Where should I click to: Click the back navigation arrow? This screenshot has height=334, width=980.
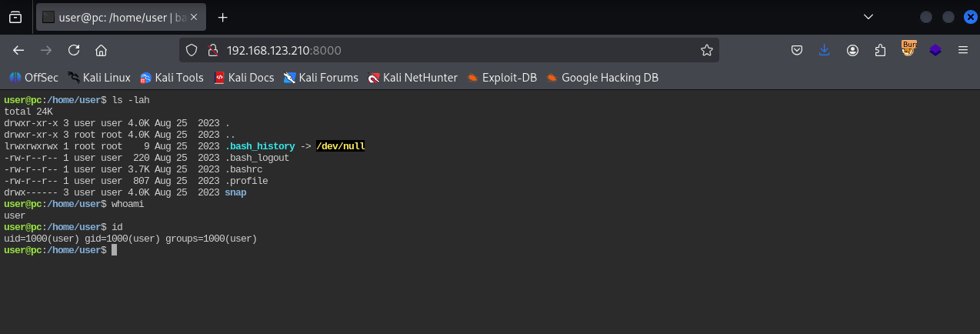pyautogui.click(x=18, y=50)
